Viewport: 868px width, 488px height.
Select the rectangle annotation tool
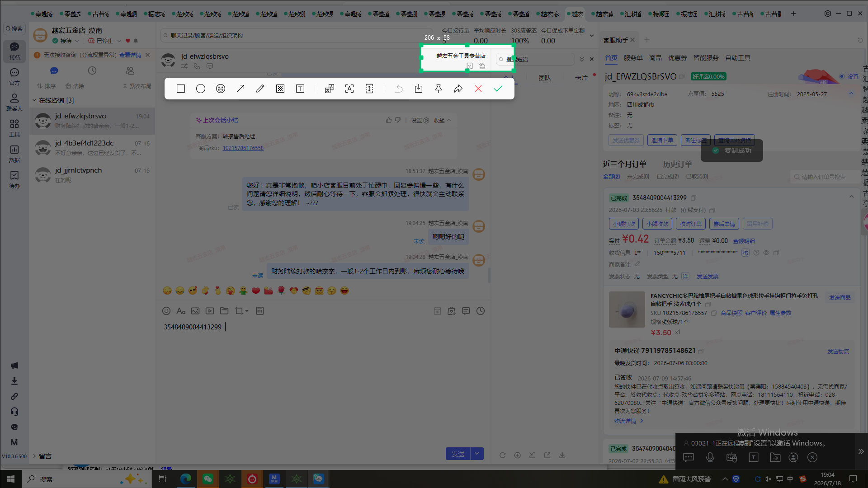[181, 89]
